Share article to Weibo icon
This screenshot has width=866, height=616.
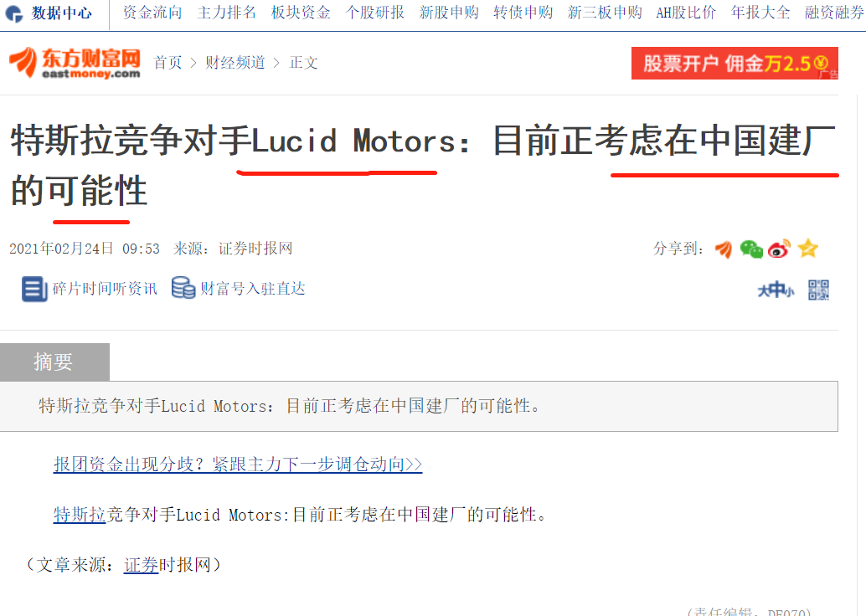click(779, 249)
